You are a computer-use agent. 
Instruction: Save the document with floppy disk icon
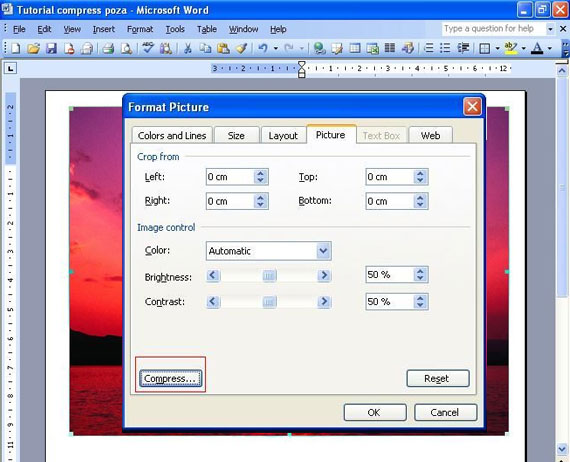point(51,48)
